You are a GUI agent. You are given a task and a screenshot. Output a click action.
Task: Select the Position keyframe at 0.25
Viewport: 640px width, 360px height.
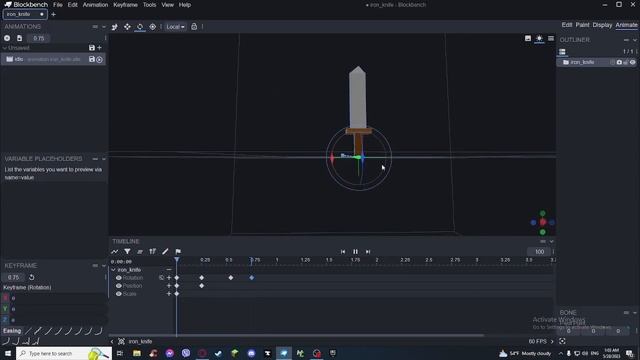click(x=202, y=286)
